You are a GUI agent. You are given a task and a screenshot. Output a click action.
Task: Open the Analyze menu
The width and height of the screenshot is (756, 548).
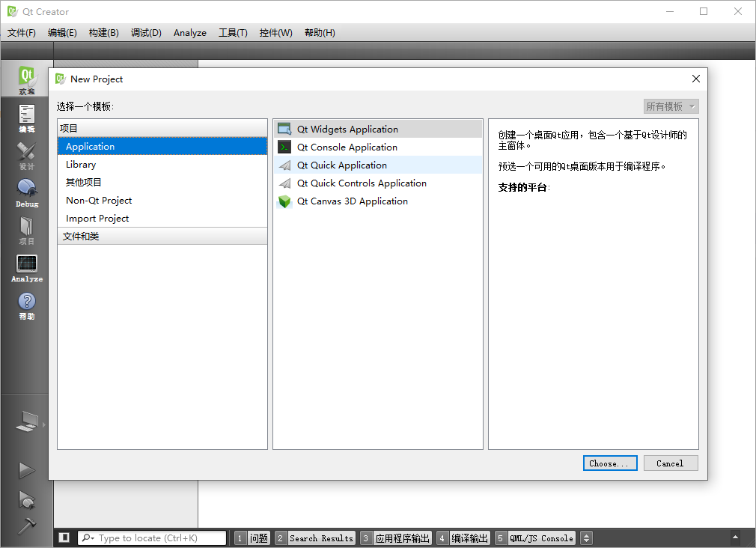tap(190, 33)
